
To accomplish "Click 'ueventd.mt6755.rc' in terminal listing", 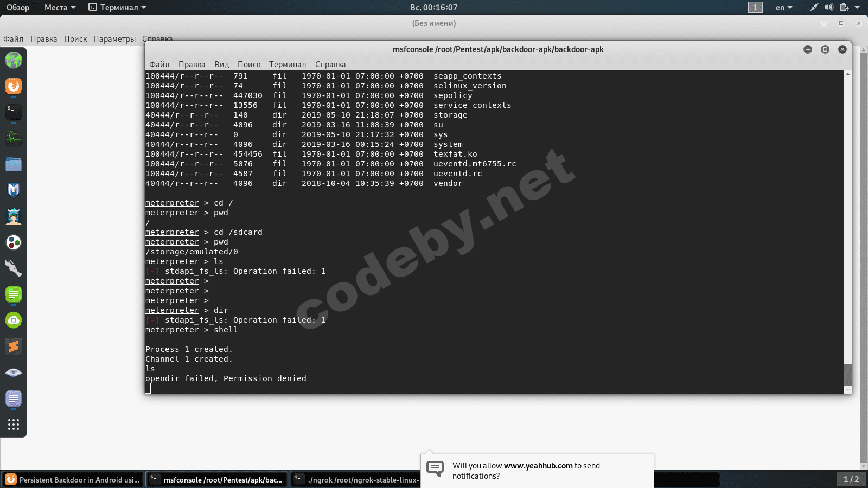I will (x=475, y=164).
